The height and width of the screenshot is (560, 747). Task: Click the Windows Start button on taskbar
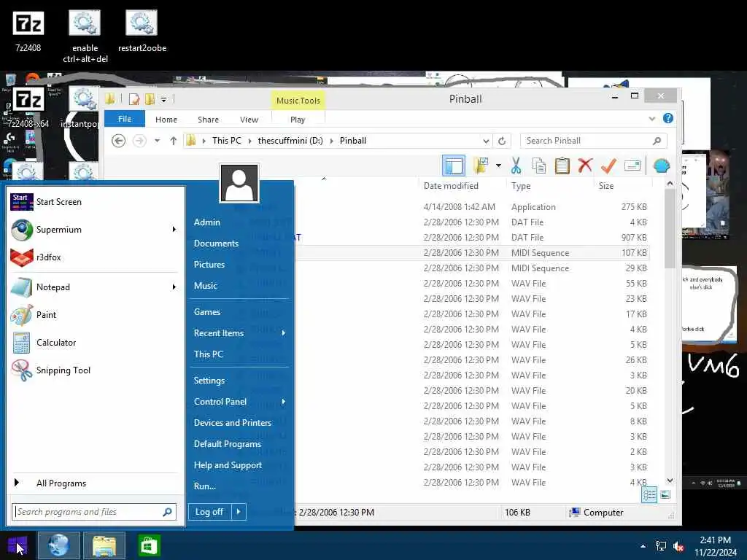[x=18, y=545]
